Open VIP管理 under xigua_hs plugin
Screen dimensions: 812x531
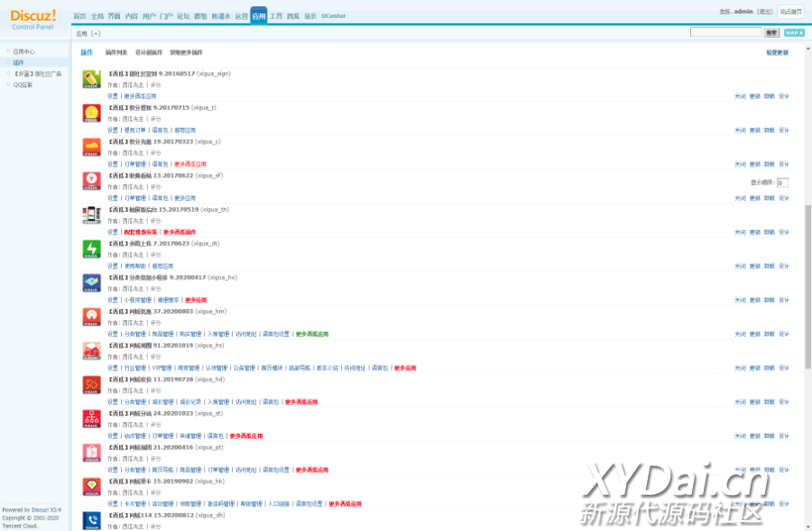point(162,368)
